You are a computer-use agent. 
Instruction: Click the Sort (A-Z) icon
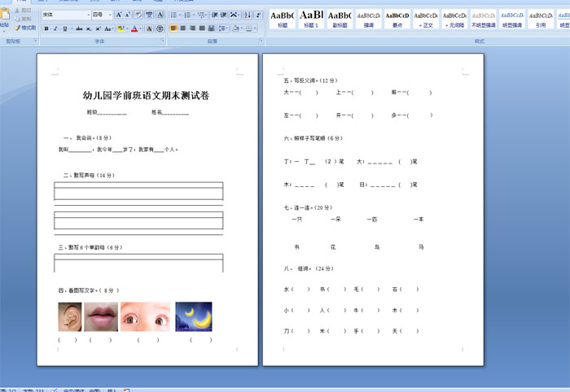[x=248, y=15]
